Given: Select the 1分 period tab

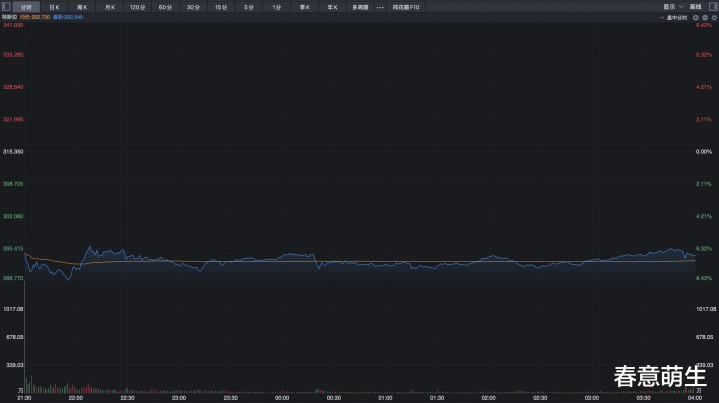Looking at the screenshot, I should point(277,7).
